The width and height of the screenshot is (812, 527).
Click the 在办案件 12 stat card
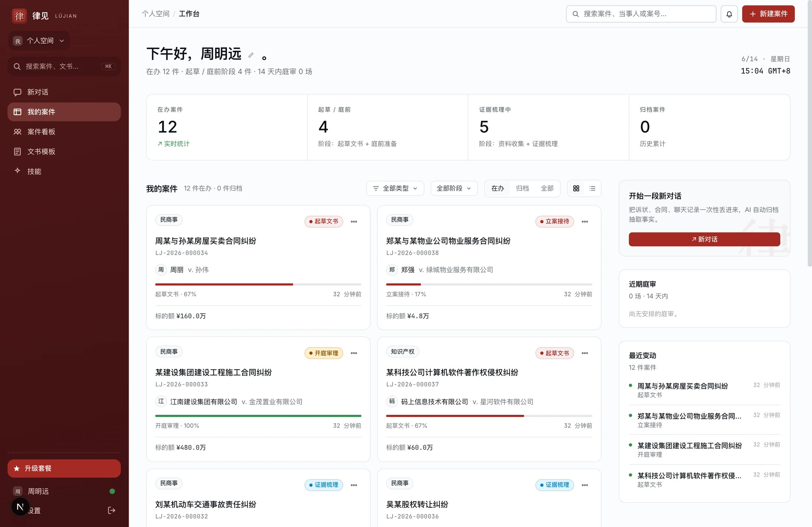[x=227, y=127]
